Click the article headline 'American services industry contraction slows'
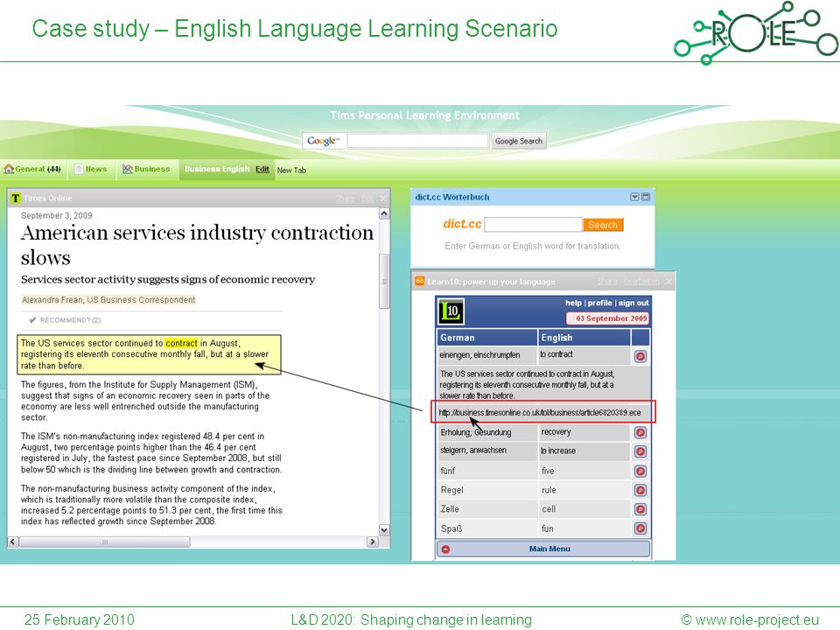 [197, 245]
